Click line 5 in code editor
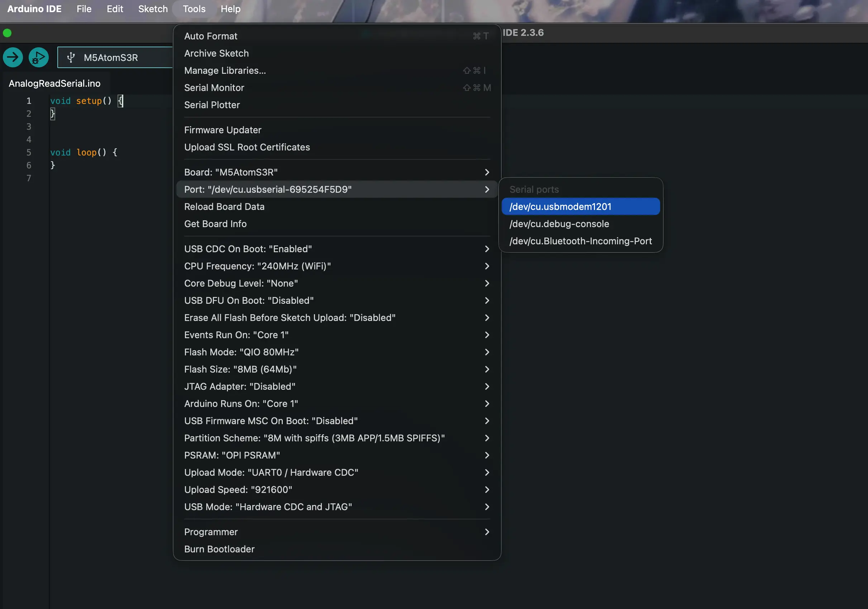 coord(84,152)
